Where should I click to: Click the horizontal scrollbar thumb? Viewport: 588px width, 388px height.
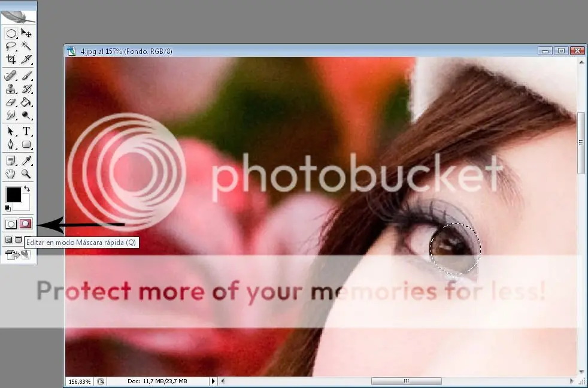coord(406,381)
